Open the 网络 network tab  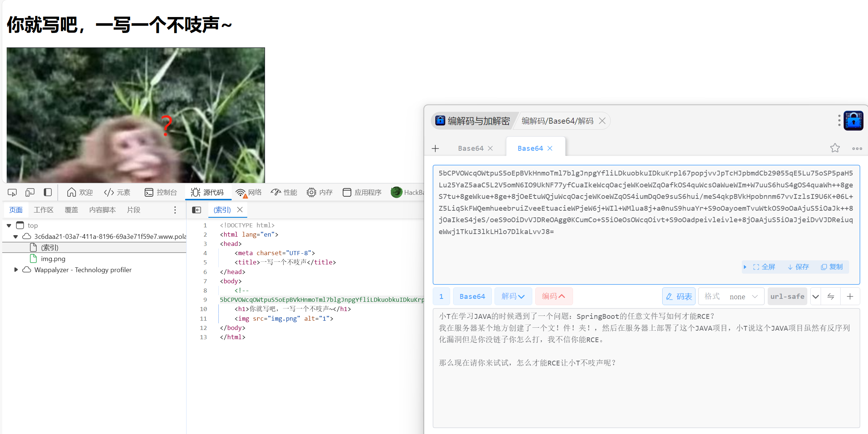[x=249, y=193]
